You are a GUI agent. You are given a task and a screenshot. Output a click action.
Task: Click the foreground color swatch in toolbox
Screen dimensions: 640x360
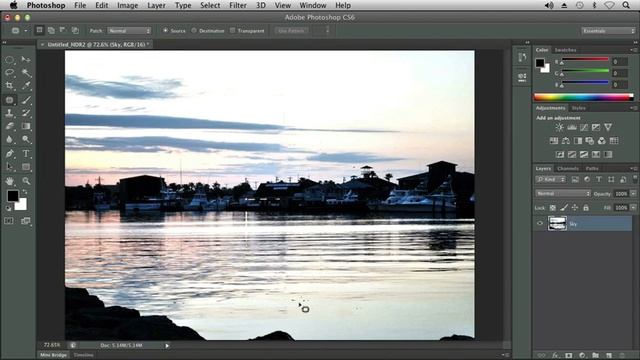click(x=13, y=196)
